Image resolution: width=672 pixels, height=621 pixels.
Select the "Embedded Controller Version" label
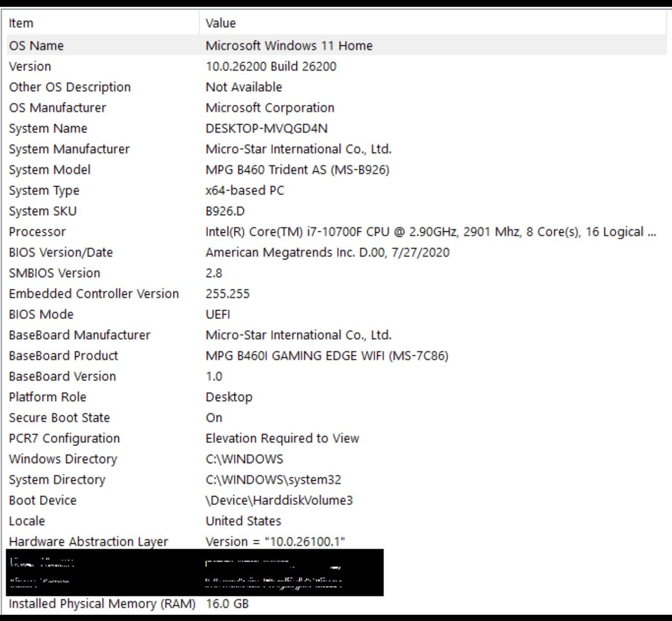pyautogui.click(x=94, y=294)
